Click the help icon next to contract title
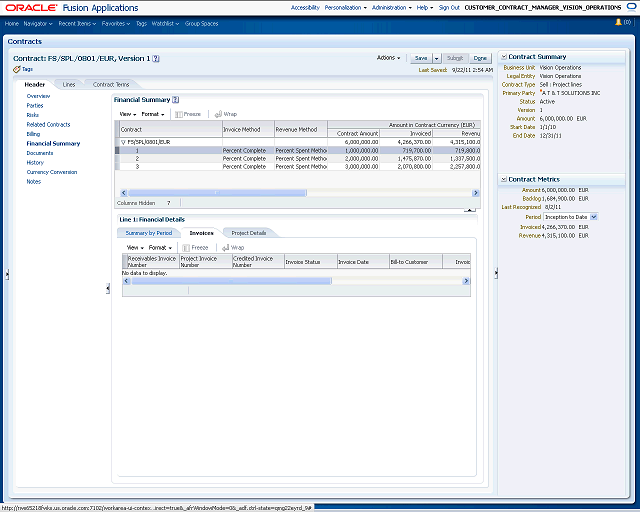Image resolution: width=640 pixels, height=512 pixels. pyautogui.click(x=156, y=58)
